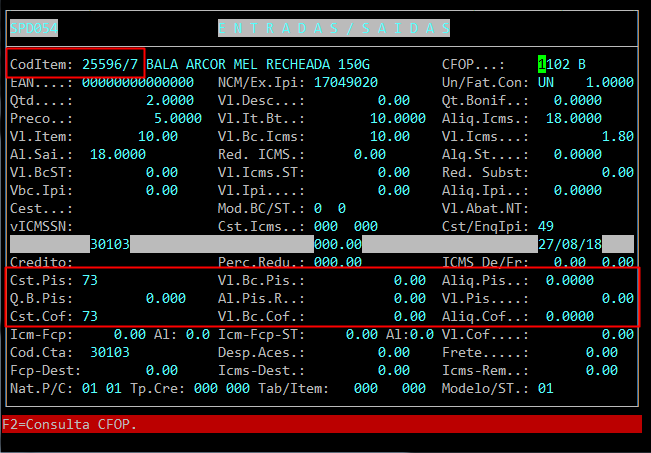The image size is (651, 453).
Task: Click the Cod.Cta field value 30103
Action: (x=109, y=352)
